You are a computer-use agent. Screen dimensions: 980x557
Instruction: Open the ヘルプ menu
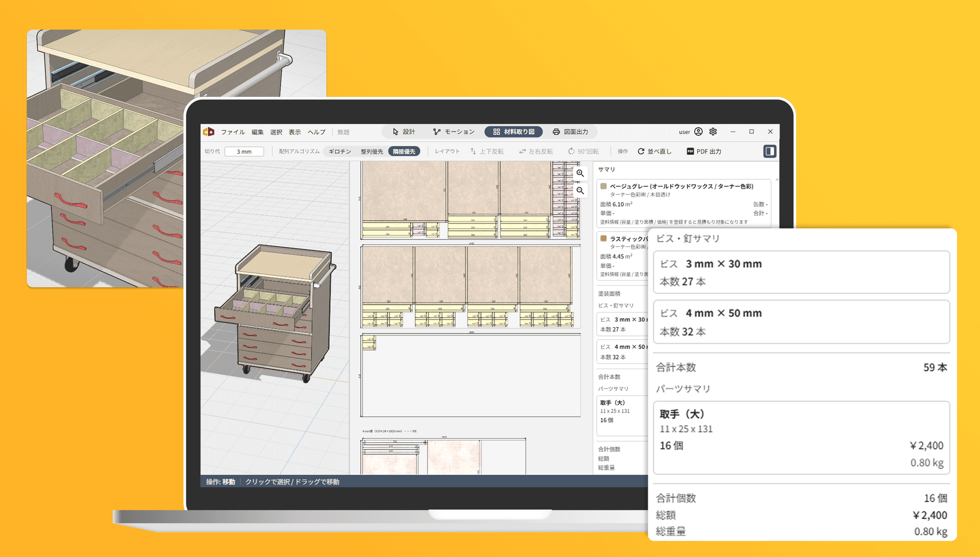click(316, 132)
